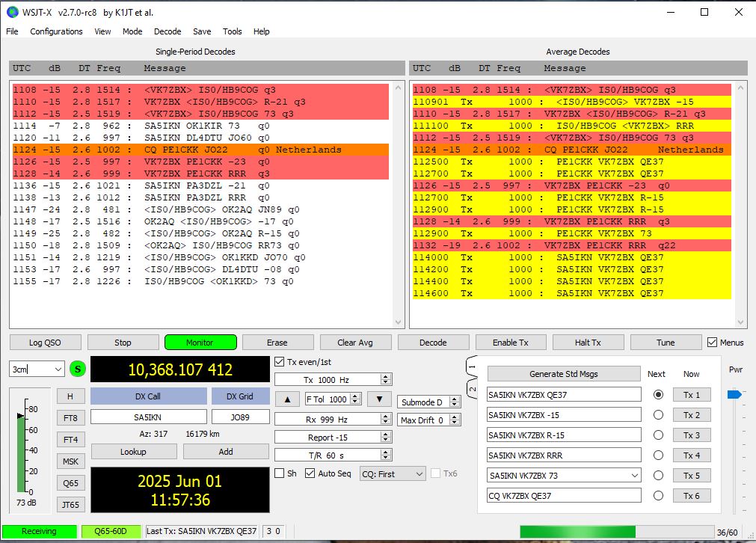Click the down arrow frequency shift button
Screen dimensions: 756x543
pos(379,399)
